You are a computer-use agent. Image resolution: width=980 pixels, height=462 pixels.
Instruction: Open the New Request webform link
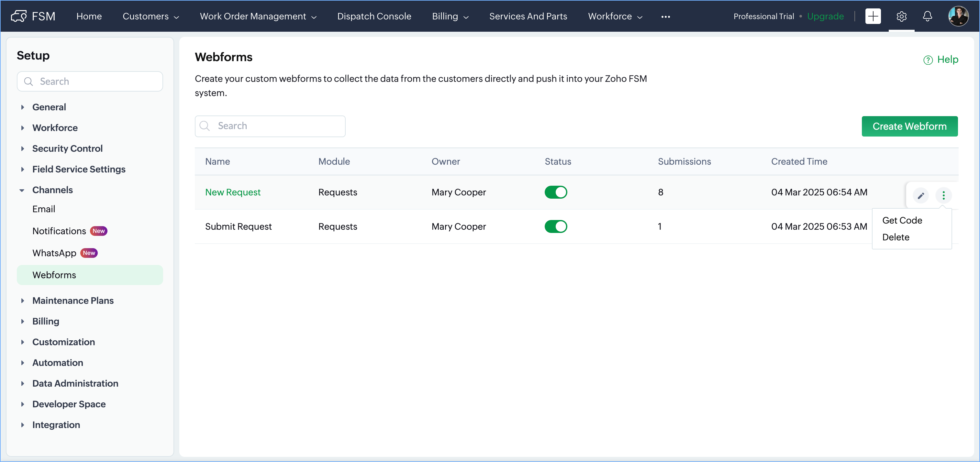(232, 192)
